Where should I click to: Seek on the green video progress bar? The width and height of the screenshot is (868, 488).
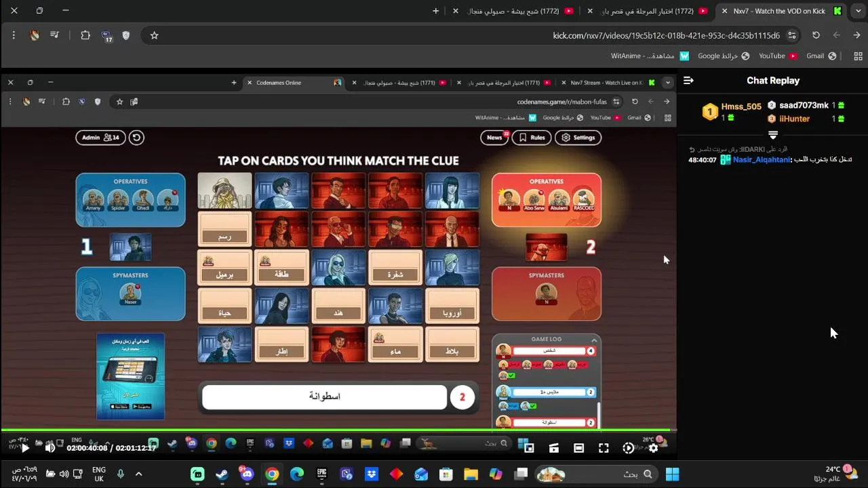pyautogui.click(x=338, y=430)
